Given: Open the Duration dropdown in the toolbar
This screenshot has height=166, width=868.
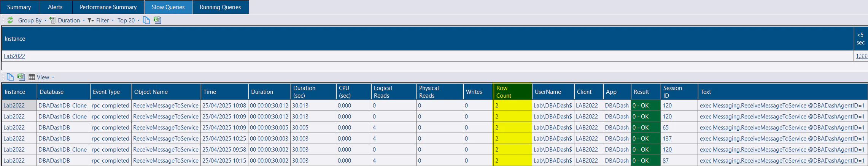Looking at the screenshot, I should (67, 21).
